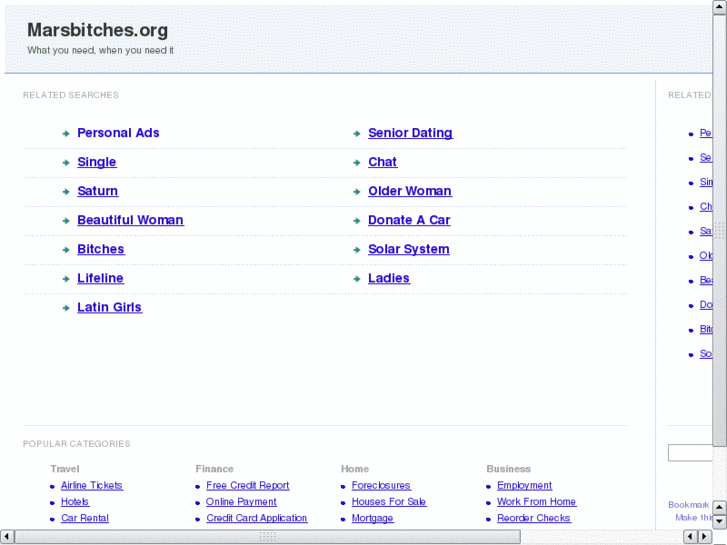
Task: Click the Solar System link
Action: [x=408, y=249]
